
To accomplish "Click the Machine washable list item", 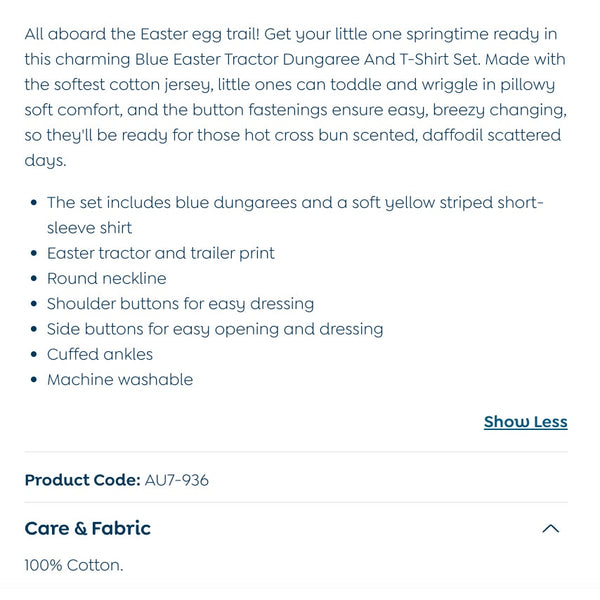I will point(120,379).
